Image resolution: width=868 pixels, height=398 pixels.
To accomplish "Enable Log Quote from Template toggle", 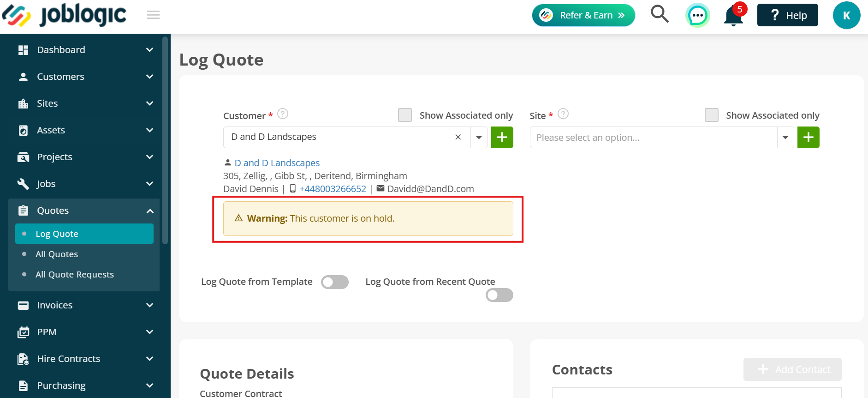I will pos(335,282).
